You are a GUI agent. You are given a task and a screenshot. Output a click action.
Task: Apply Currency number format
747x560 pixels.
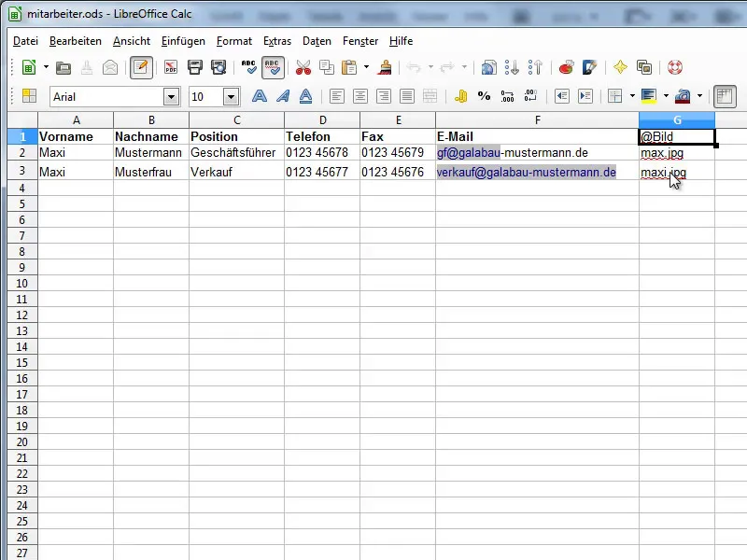pos(460,97)
